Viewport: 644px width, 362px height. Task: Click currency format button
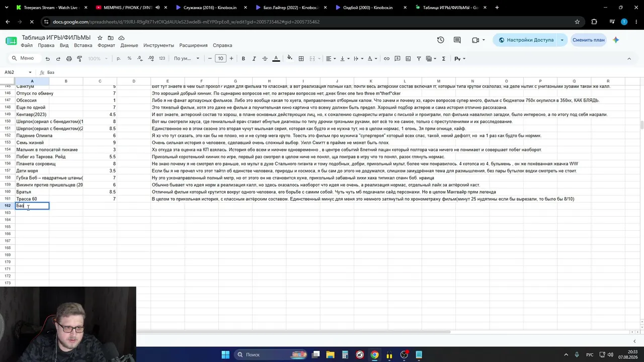tap(118, 58)
